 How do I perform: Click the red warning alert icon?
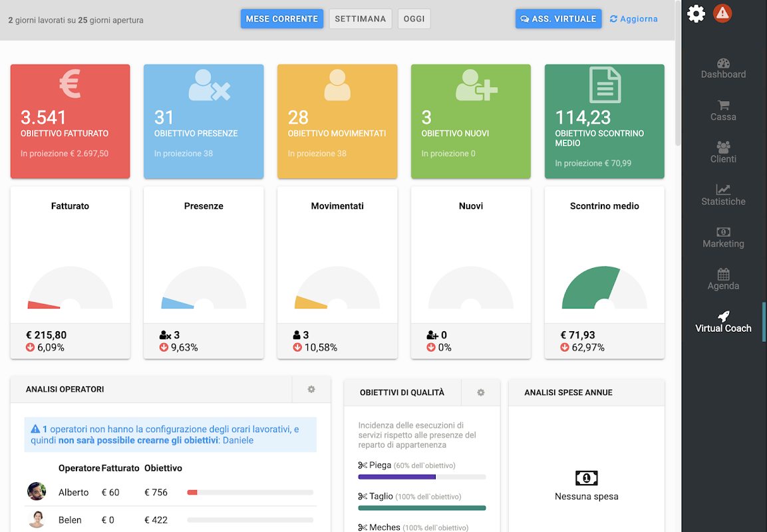(x=722, y=14)
